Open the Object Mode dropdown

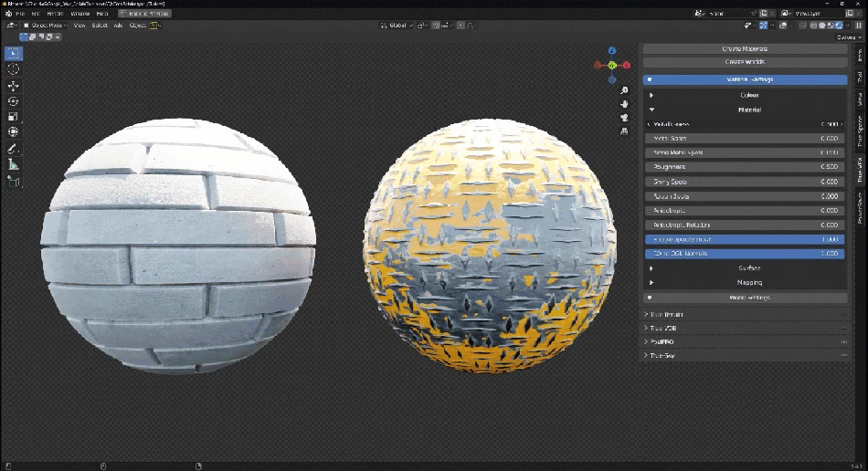tap(44, 26)
